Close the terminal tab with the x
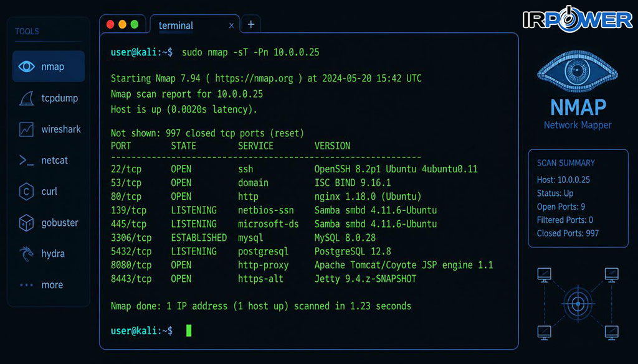The image size is (638, 364). point(231,26)
